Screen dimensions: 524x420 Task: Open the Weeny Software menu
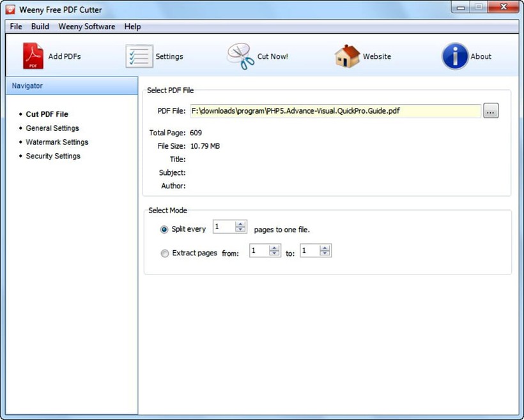pyautogui.click(x=86, y=27)
